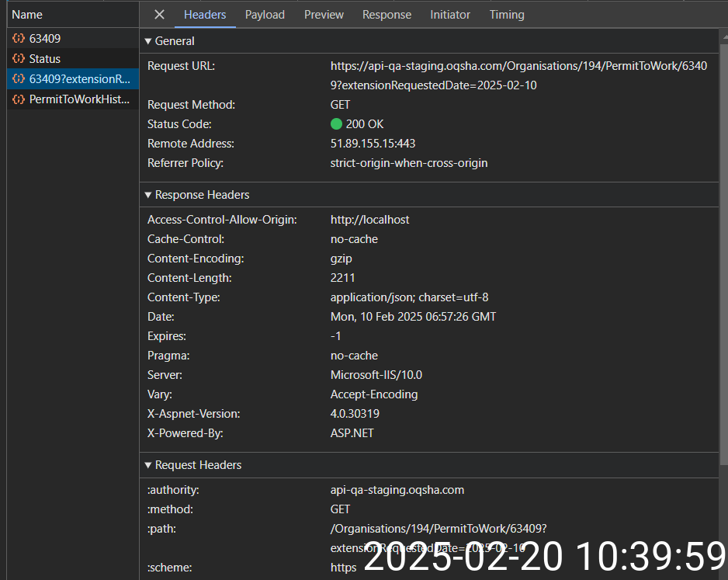
Task: Click the Name column header
Action: coord(27,15)
